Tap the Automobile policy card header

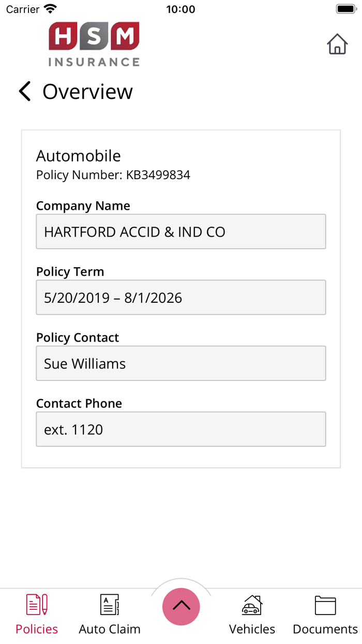click(78, 156)
